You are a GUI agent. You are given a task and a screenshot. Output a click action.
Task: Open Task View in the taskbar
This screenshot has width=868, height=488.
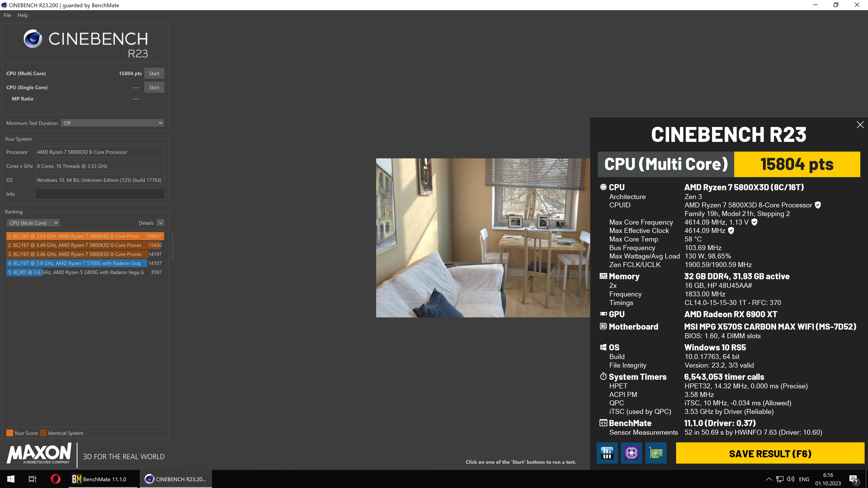click(32, 479)
